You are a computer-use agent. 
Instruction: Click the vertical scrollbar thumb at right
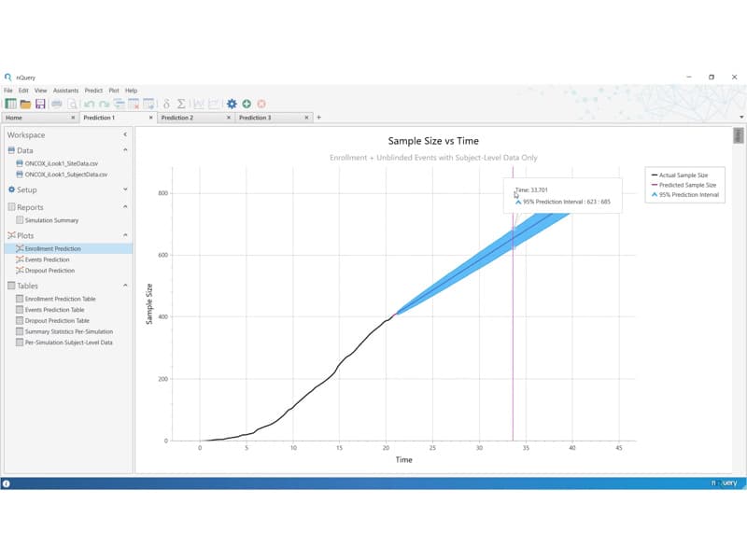pyautogui.click(x=738, y=135)
